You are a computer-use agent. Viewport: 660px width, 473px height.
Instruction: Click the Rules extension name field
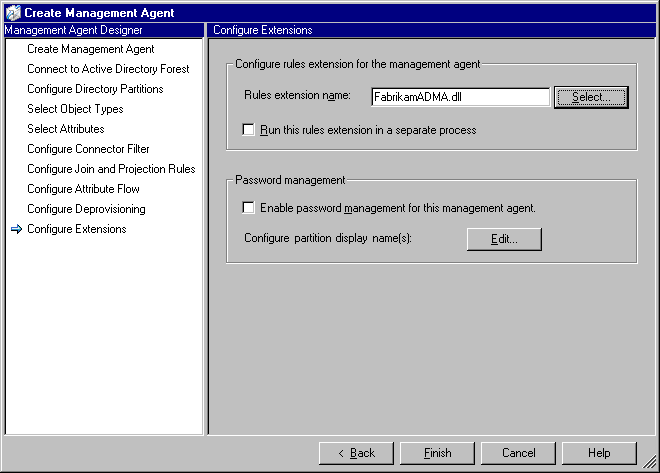pyautogui.click(x=459, y=97)
